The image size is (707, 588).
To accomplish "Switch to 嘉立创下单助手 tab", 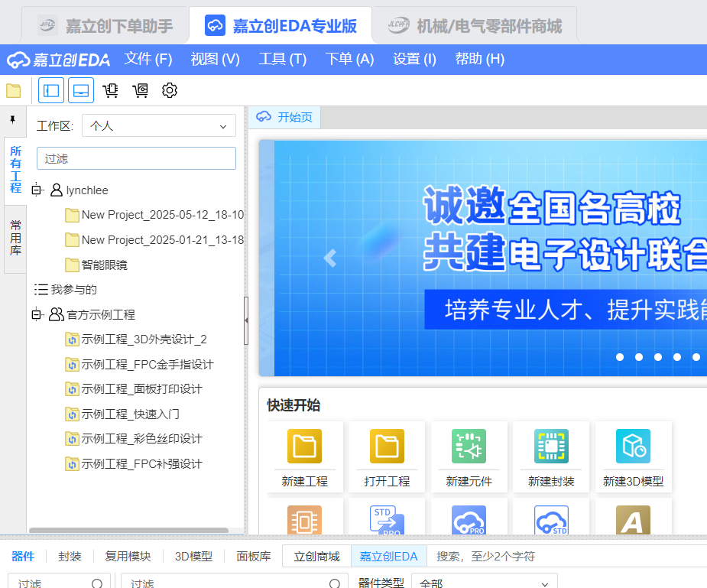I will pos(105,26).
